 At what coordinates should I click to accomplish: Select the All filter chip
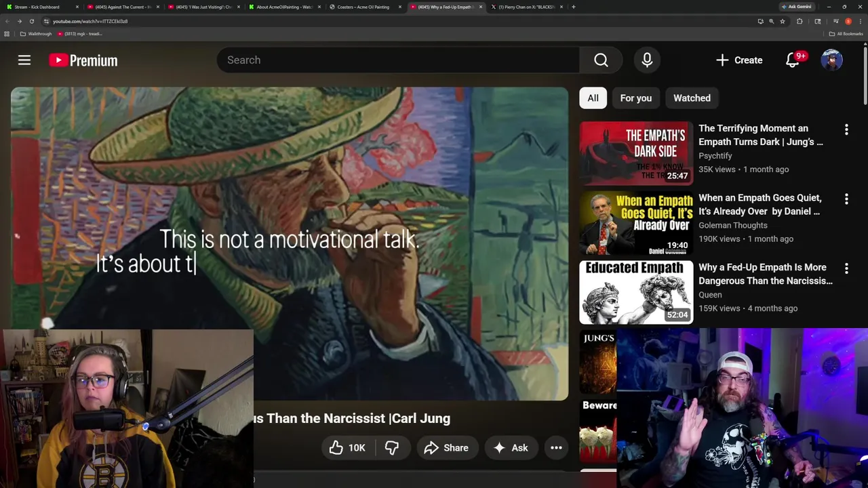click(593, 98)
